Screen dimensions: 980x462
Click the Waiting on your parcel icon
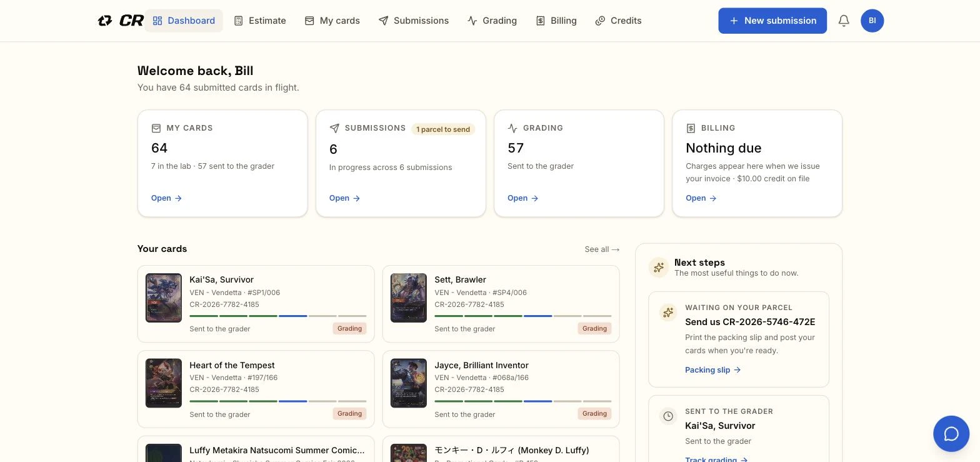(668, 313)
